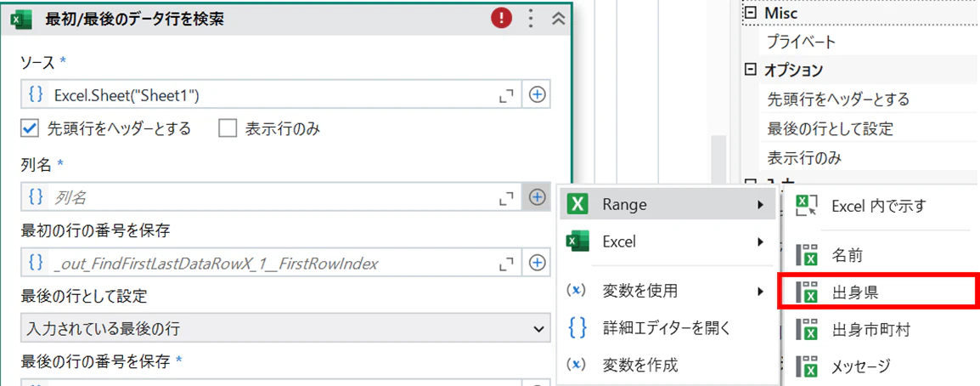Click 変数を使用 variable icon
The width and height of the screenshot is (980, 386).
pyautogui.click(x=577, y=291)
